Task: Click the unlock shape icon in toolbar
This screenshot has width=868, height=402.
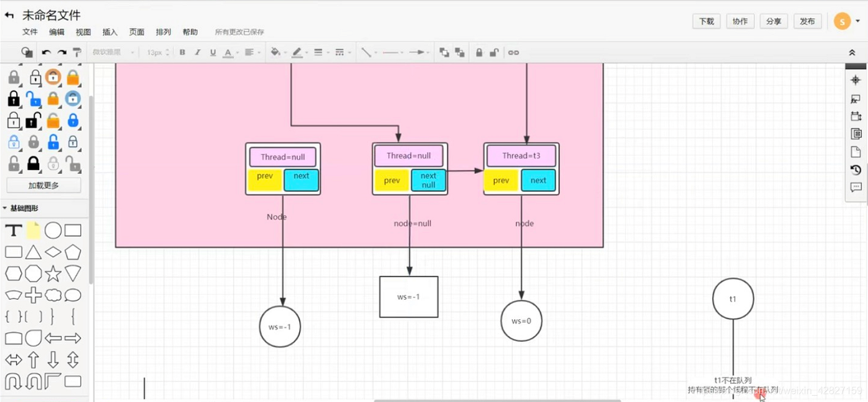Action: [x=494, y=52]
